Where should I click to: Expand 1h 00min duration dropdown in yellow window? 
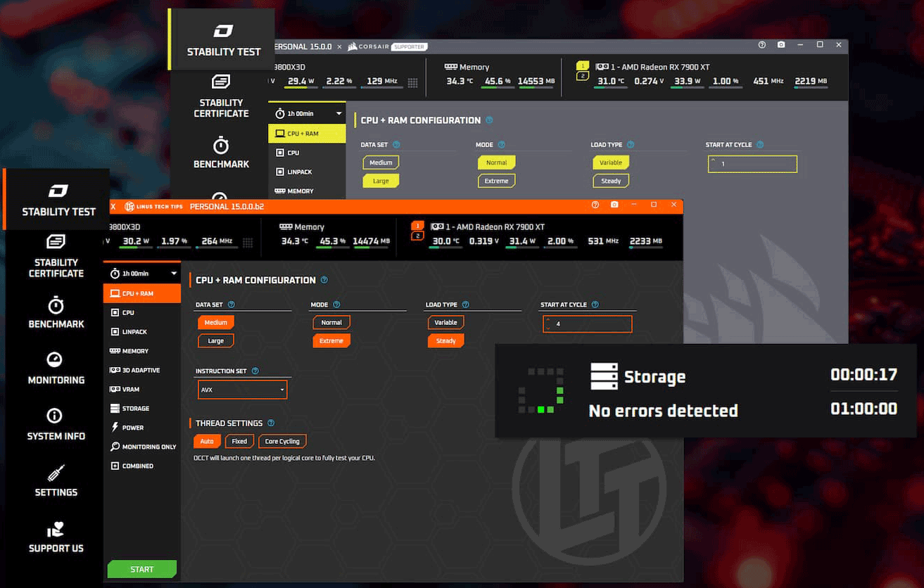pyautogui.click(x=338, y=114)
